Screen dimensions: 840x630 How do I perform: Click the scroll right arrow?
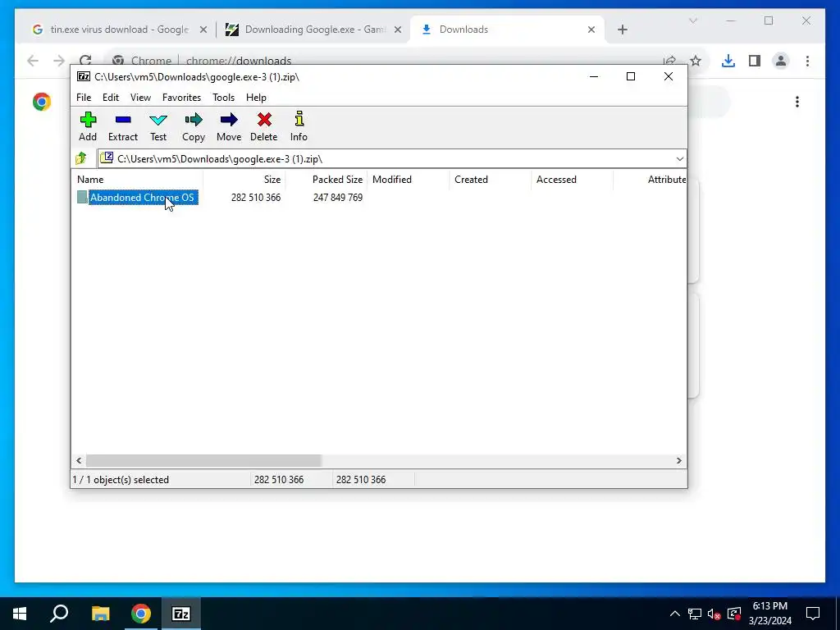pos(678,461)
